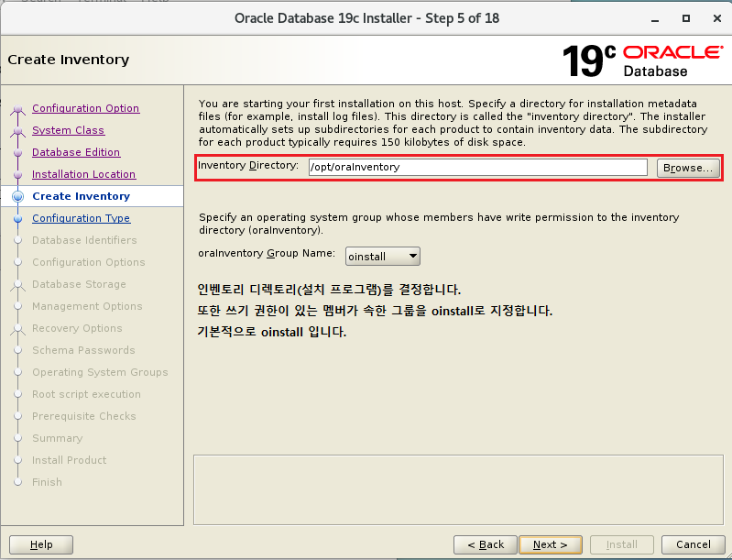This screenshot has height=560, width=732.
Task: Click the Operating System Groups step label
Action: [100, 372]
